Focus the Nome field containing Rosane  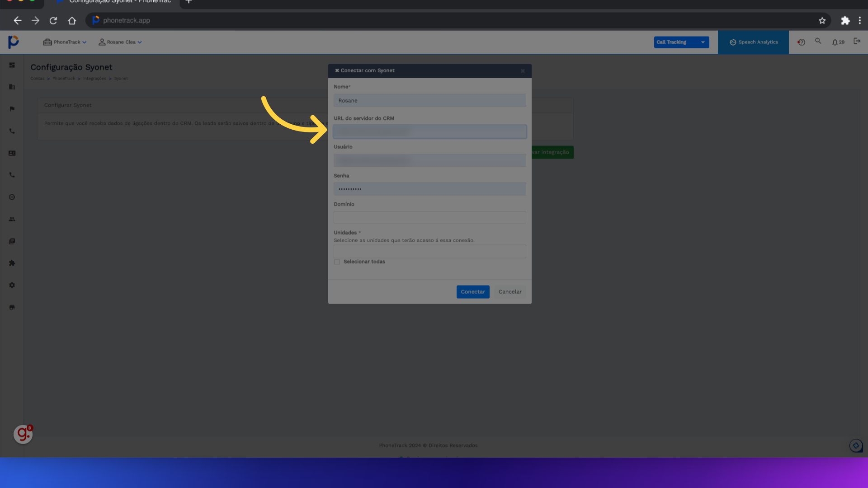429,100
